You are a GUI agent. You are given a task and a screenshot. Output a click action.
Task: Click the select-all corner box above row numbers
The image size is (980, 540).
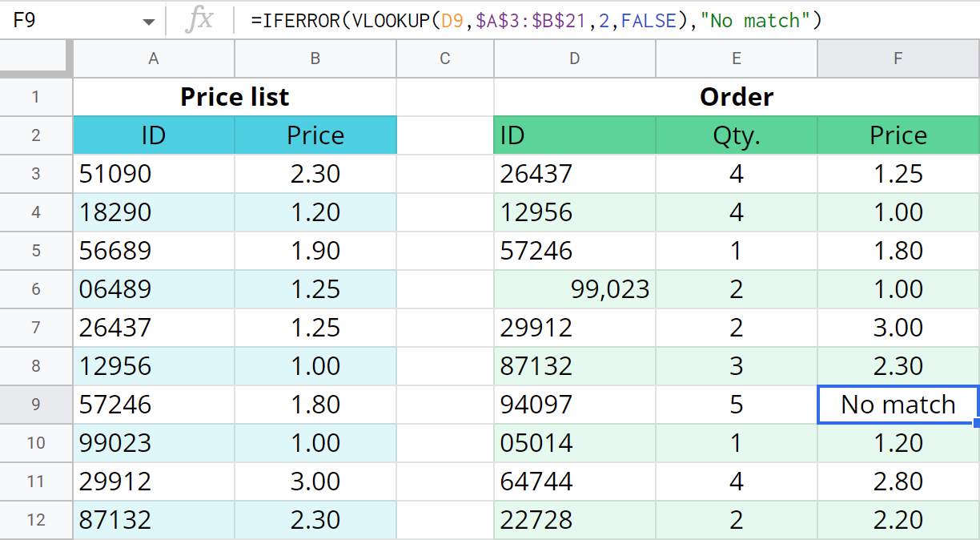click(x=35, y=58)
